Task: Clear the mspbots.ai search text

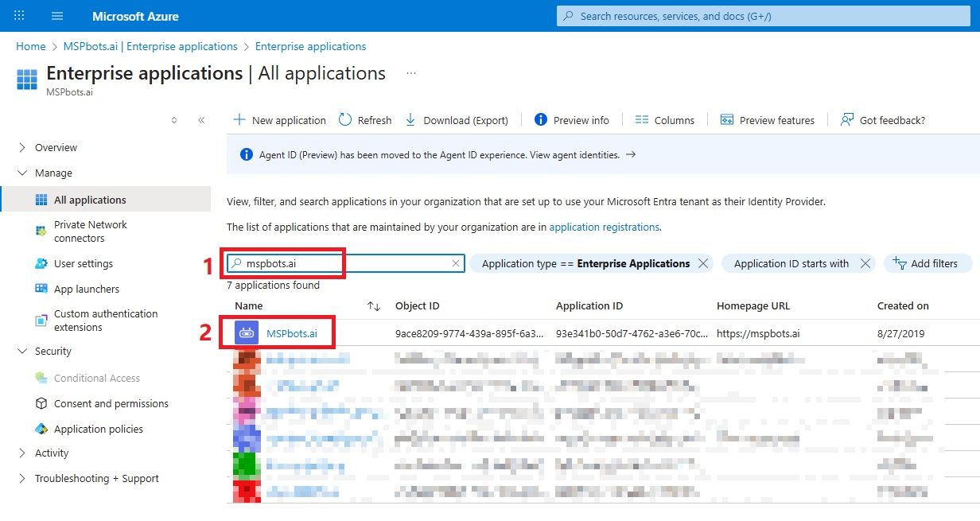Action: [456, 263]
